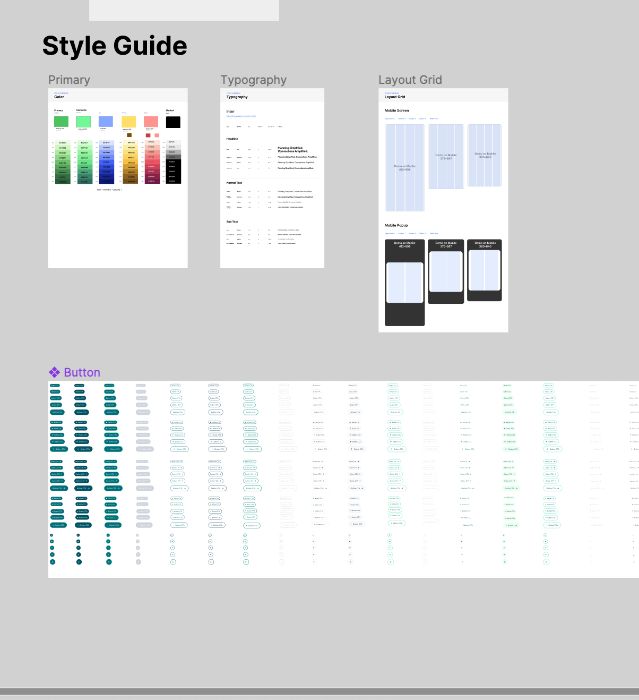This screenshot has width=639, height=700.
Task: Pick the large primary green color swatch
Action: pyautogui.click(x=61, y=121)
